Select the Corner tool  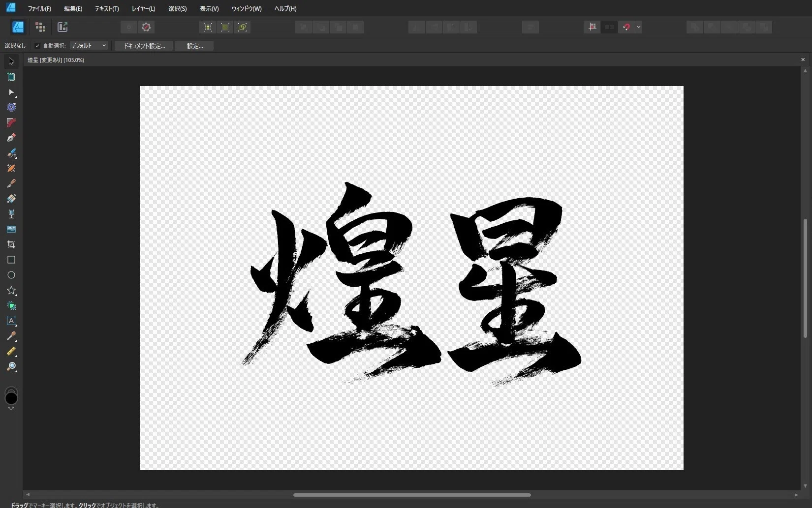click(x=11, y=122)
